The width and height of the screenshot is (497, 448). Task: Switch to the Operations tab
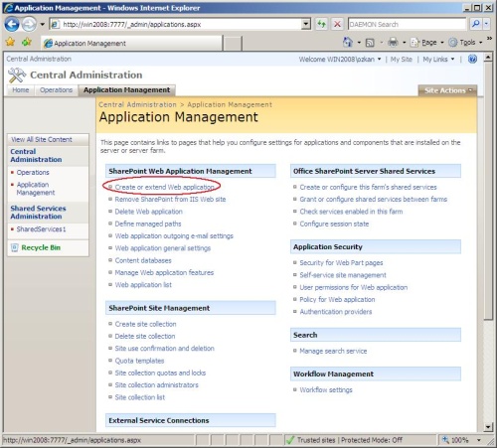(56, 90)
